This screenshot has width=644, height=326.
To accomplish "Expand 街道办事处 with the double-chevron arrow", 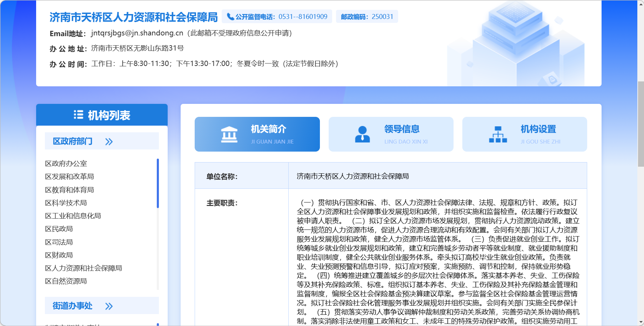I will pyautogui.click(x=109, y=306).
